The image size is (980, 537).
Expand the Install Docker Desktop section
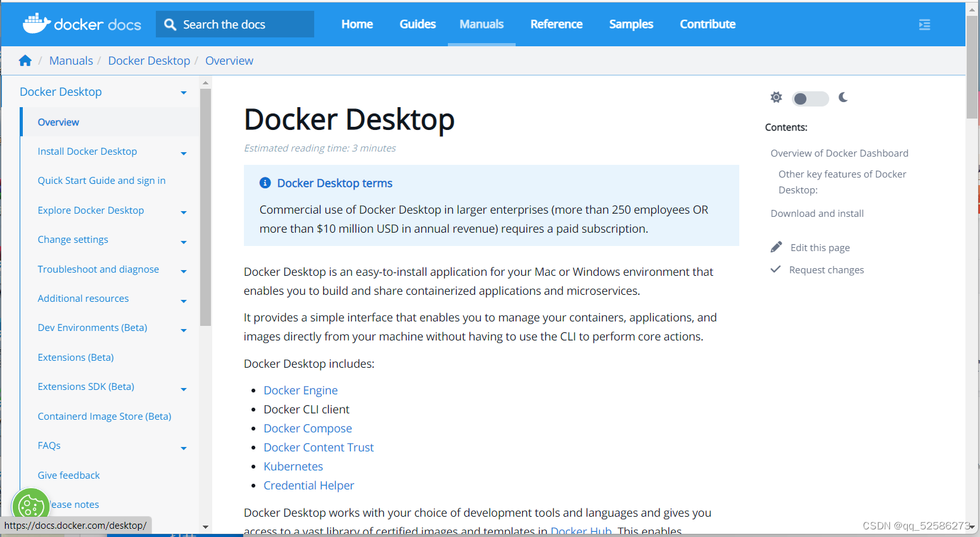pyautogui.click(x=184, y=153)
